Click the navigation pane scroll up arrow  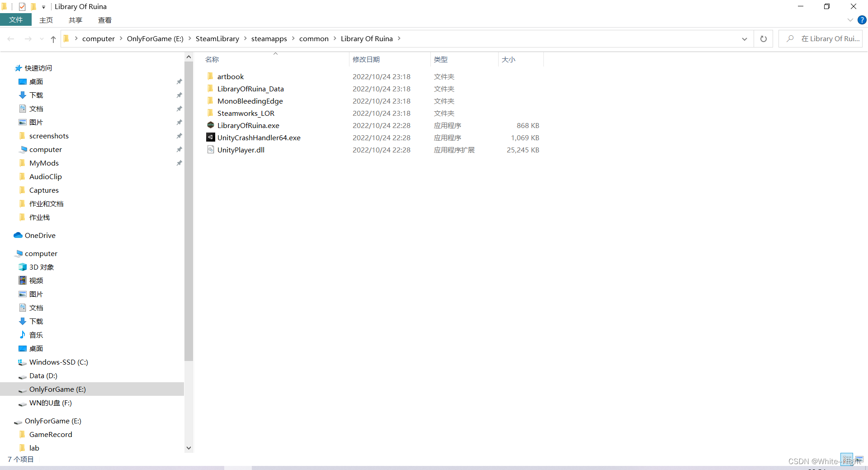tap(189, 57)
